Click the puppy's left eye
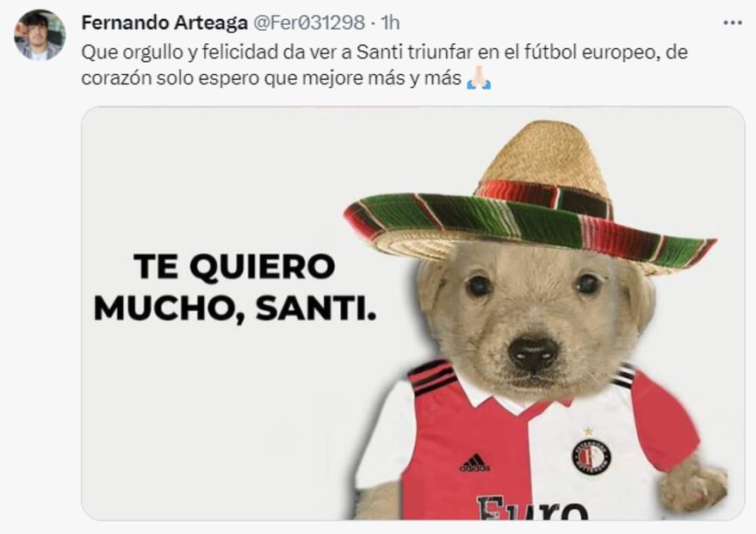 [479, 286]
